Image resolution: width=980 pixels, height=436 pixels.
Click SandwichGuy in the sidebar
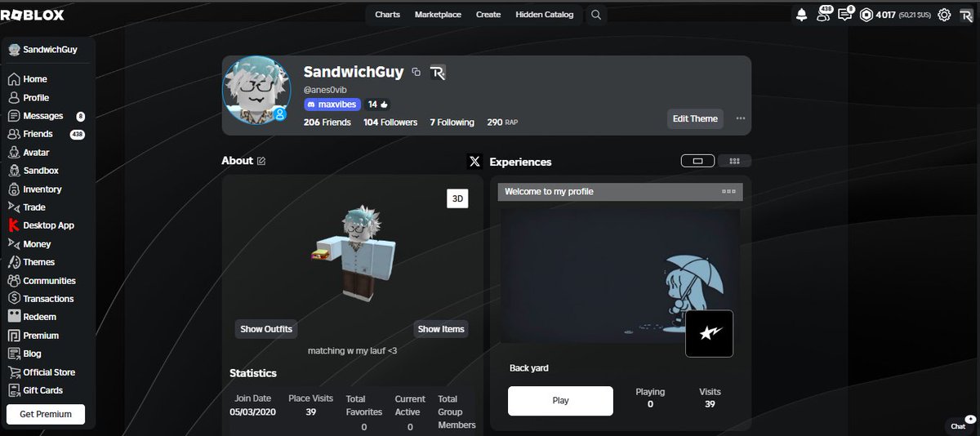[42, 50]
